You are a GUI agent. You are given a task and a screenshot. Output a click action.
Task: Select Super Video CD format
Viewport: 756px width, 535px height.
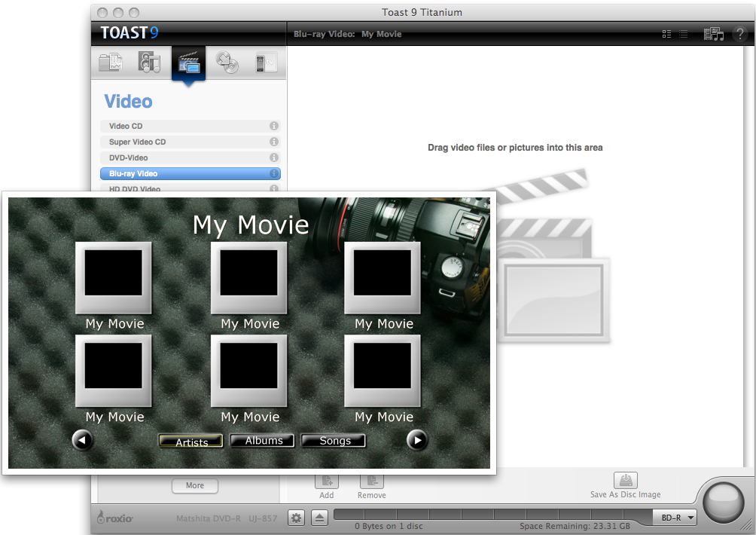point(190,142)
